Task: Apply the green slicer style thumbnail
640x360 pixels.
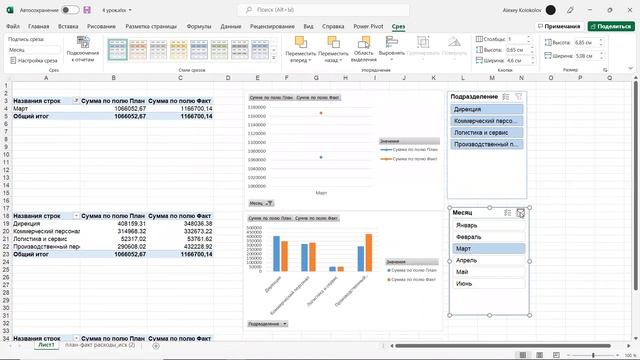Action: point(220,50)
